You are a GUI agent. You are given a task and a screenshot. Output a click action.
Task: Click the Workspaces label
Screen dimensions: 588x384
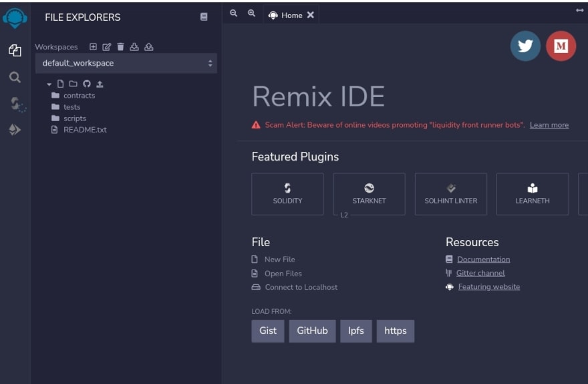56,47
